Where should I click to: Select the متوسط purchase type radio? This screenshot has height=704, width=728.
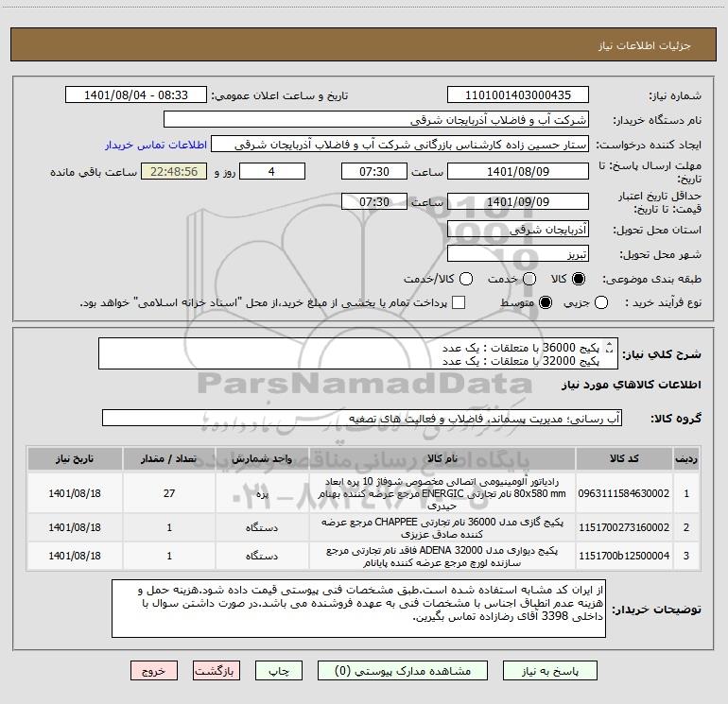(546, 302)
